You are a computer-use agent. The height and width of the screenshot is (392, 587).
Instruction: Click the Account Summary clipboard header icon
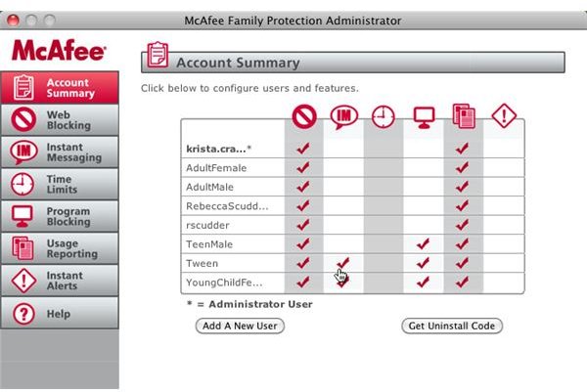tap(158, 55)
